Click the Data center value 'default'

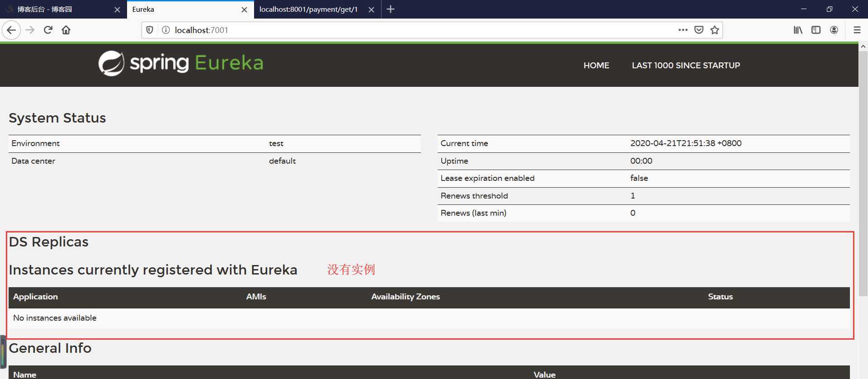point(282,161)
